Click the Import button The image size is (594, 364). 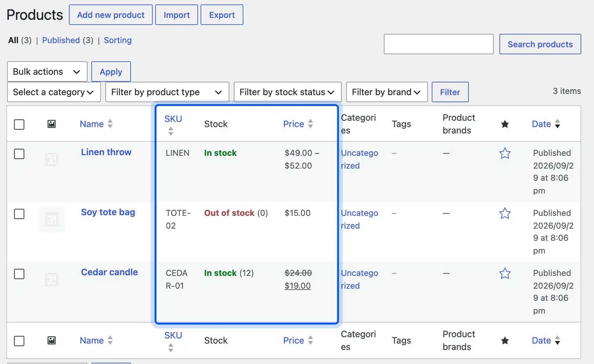177,15
